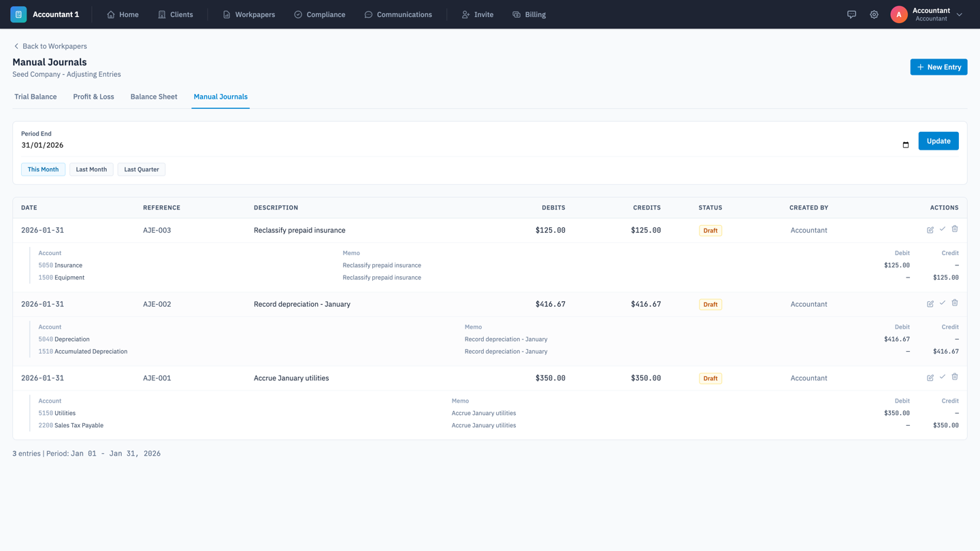
Task: Click the edit icon for AJE-003
Action: [930, 230]
